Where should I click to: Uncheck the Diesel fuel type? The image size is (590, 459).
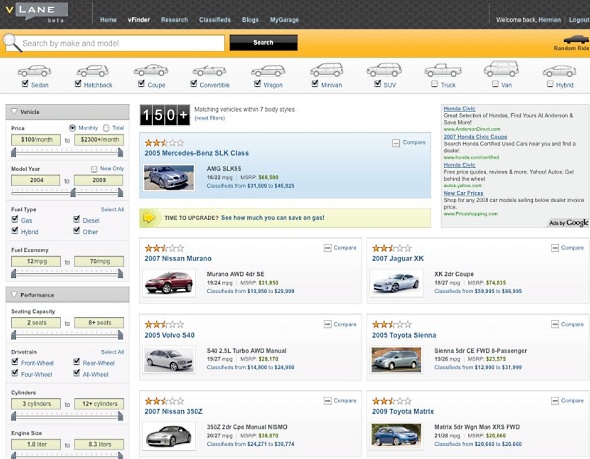click(x=76, y=219)
